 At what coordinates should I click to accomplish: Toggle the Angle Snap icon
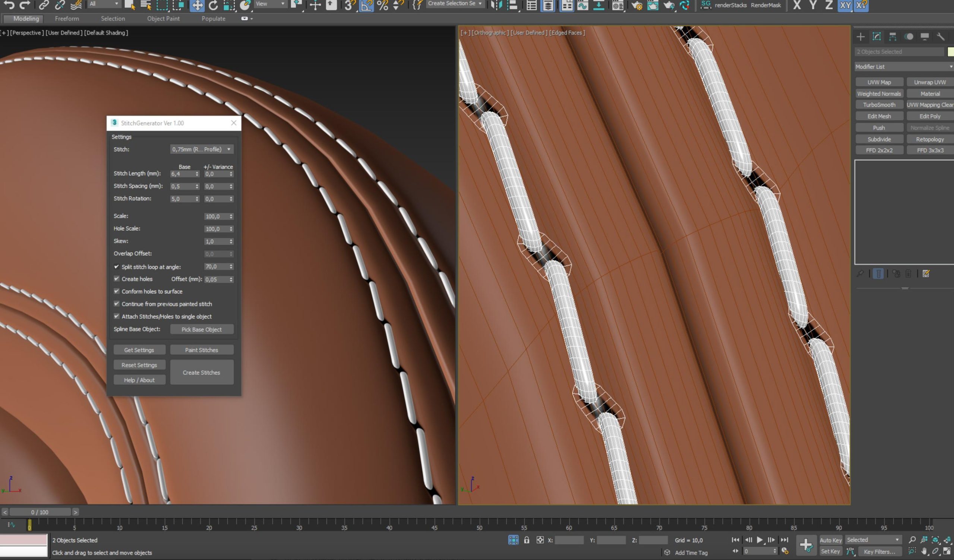(x=366, y=5)
